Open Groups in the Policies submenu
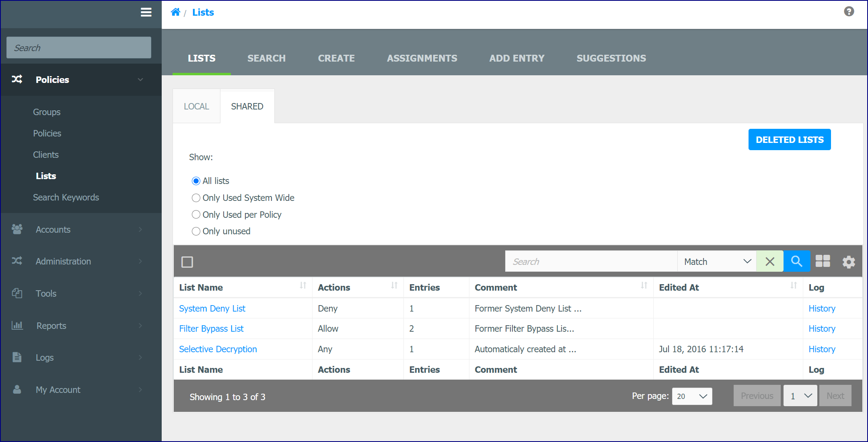The width and height of the screenshot is (868, 442). pos(47,112)
